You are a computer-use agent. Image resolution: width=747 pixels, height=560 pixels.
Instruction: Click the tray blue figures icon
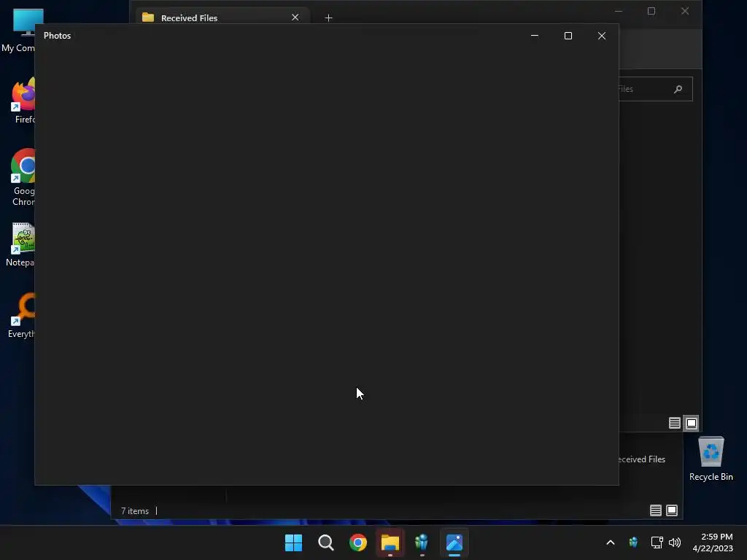(x=633, y=542)
